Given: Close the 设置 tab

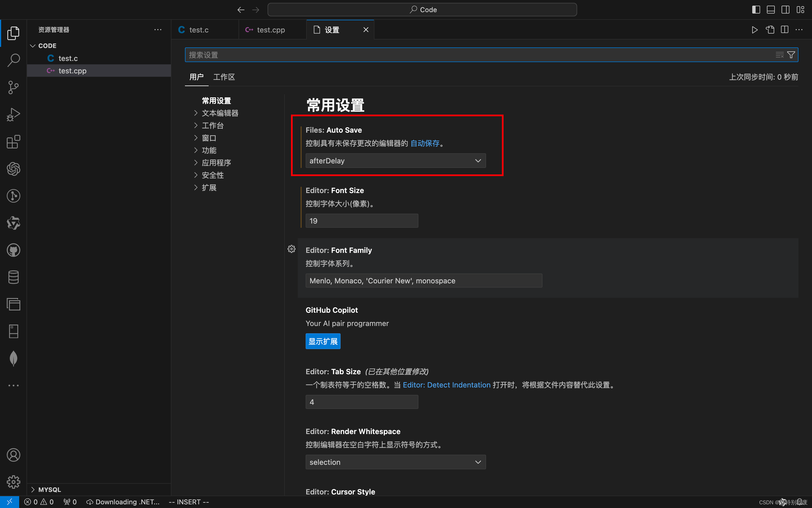Looking at the screenshot, I should coord(366,30).
